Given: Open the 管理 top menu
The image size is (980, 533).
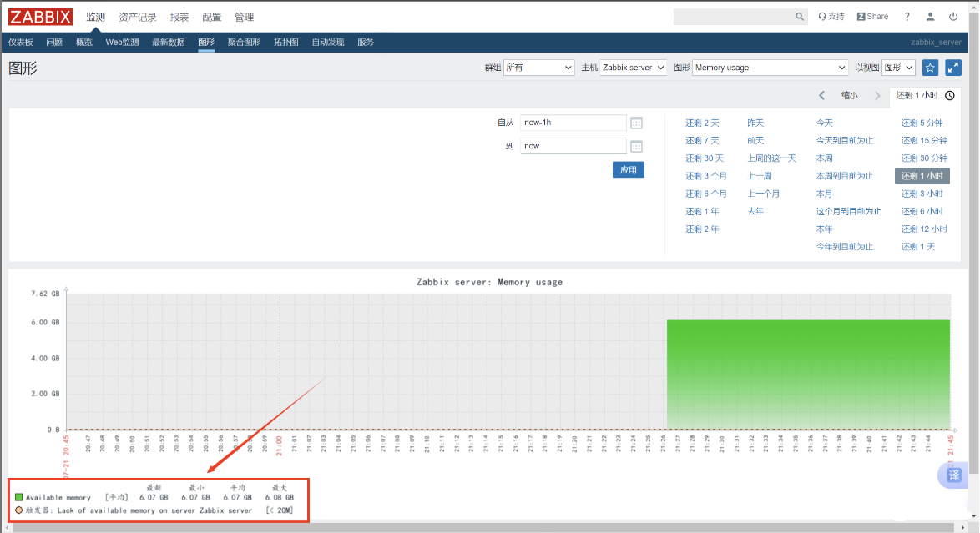Looking at the screenshot, I should (x=245, y=17).
